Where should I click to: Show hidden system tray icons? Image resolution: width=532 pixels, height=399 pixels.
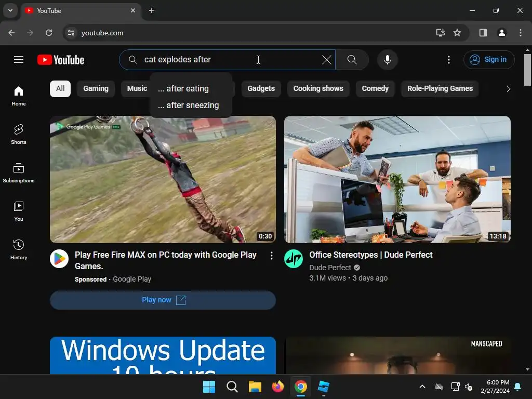(x=422, y=387)
